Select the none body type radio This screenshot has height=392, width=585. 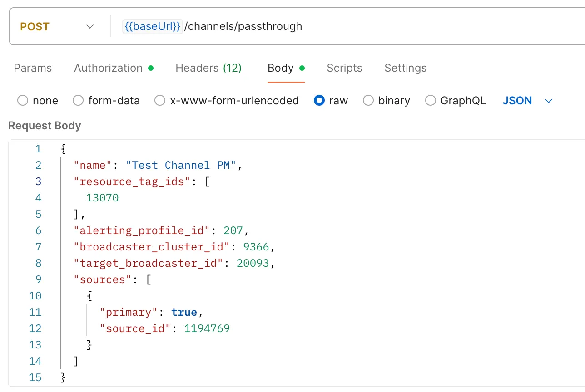[x=23, y=100]
